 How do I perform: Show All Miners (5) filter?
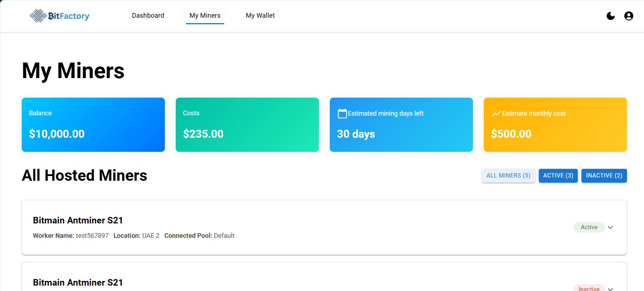[x=508, y=176]
